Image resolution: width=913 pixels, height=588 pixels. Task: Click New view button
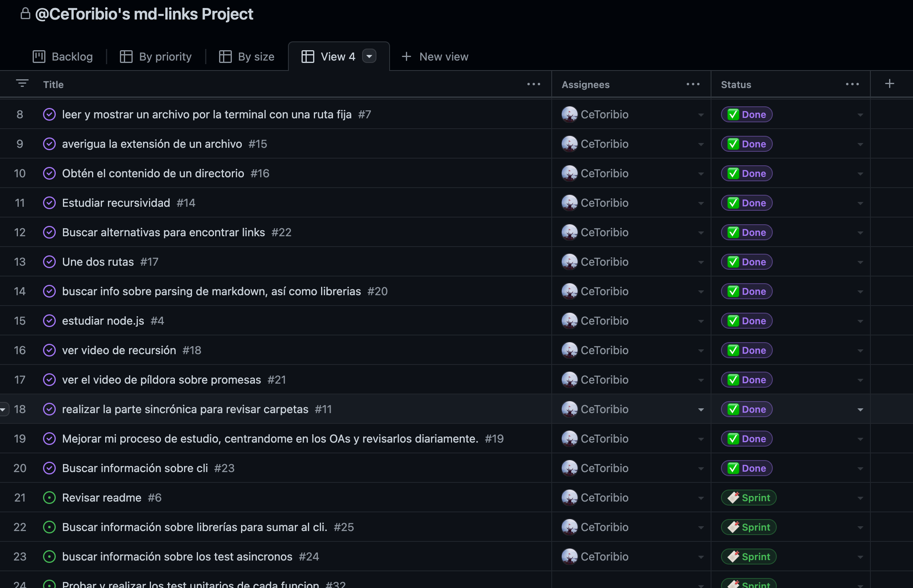(x=435, y=57)
